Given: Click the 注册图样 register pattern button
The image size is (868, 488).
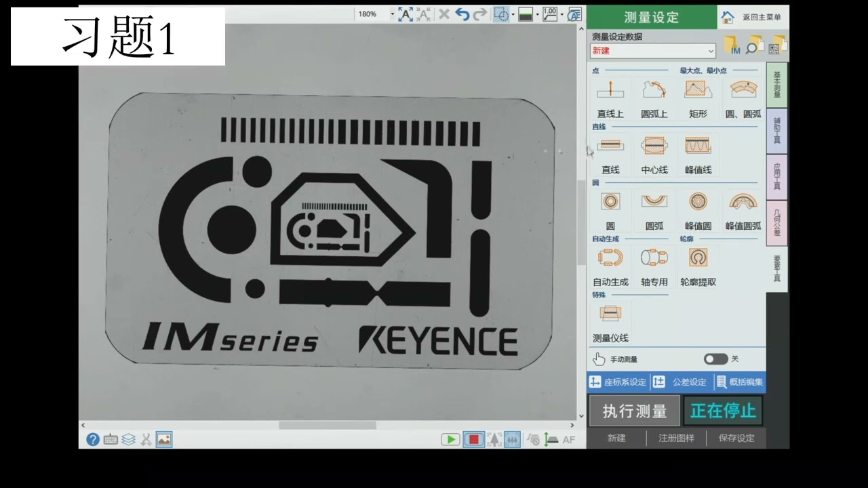Looking at the screenshot, I should 676,439.
